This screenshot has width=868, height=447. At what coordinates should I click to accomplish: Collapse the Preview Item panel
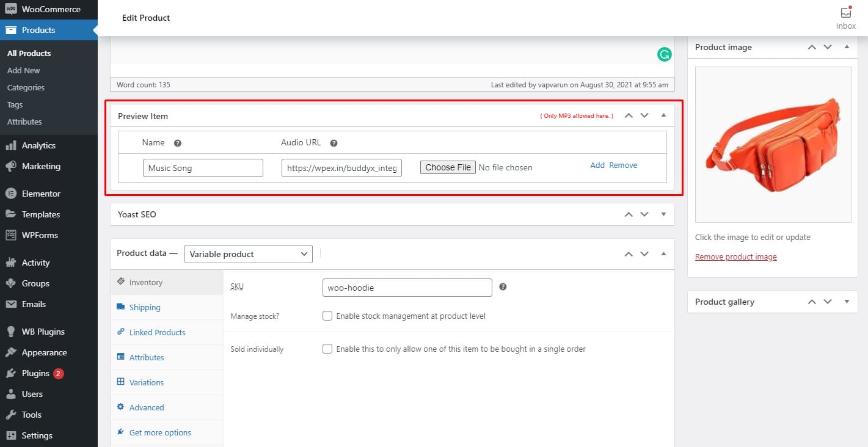pyautogui.click(x=663, y=115)
